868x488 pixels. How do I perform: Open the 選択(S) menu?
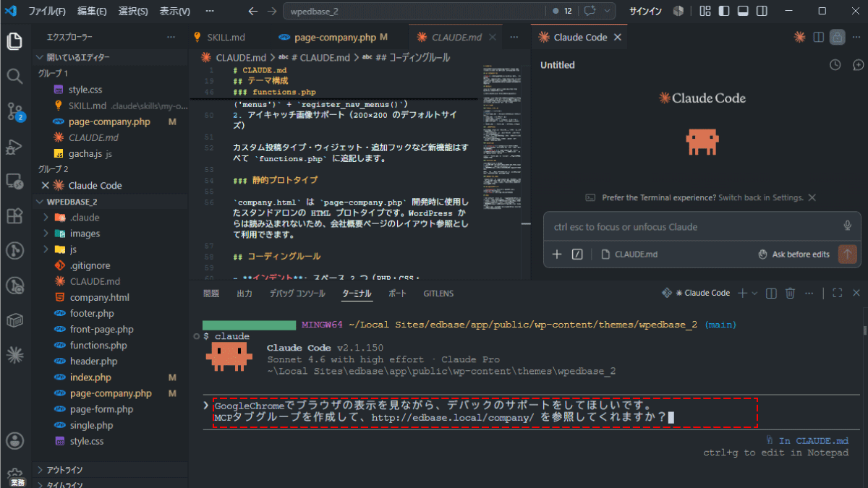133,11
